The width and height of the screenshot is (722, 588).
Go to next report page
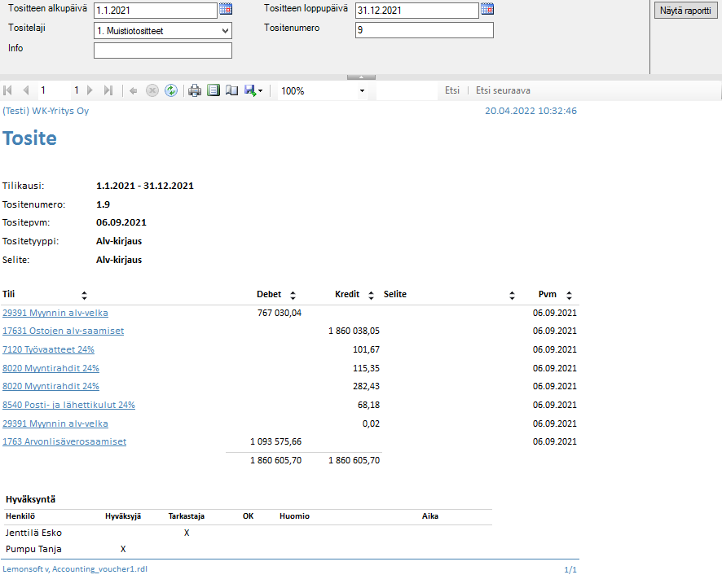[90, 90]
